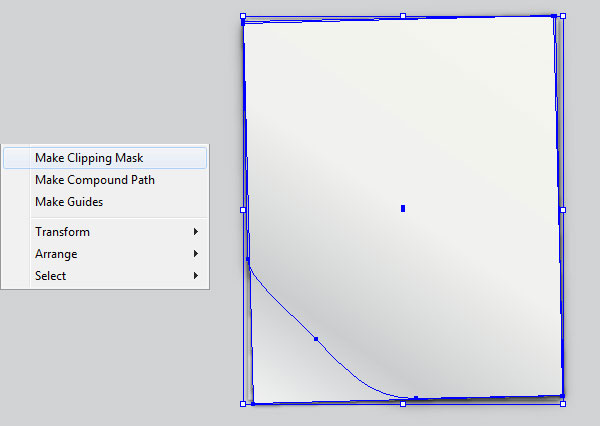This screenshot has height=426, width=600.
Task: Click the anchor point on the curled path
Action: point(316,339)
